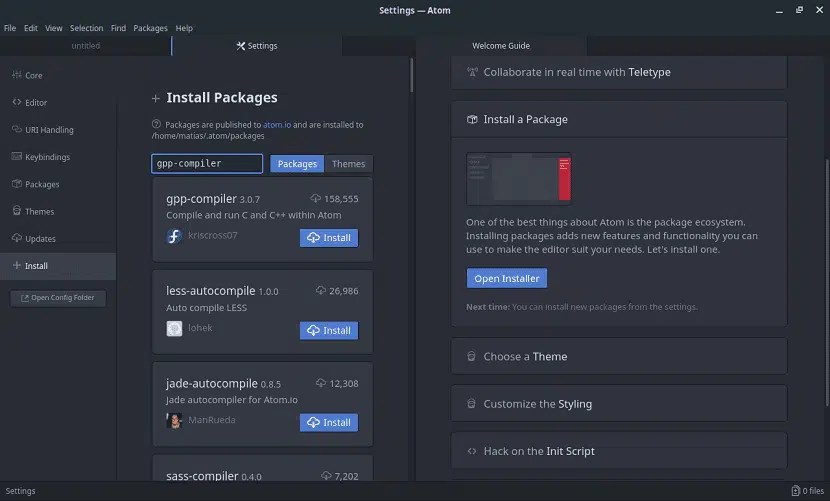Switch to the Welcome Guide tab
Screen dimensions: 830x501
click(x=501, y=46)
